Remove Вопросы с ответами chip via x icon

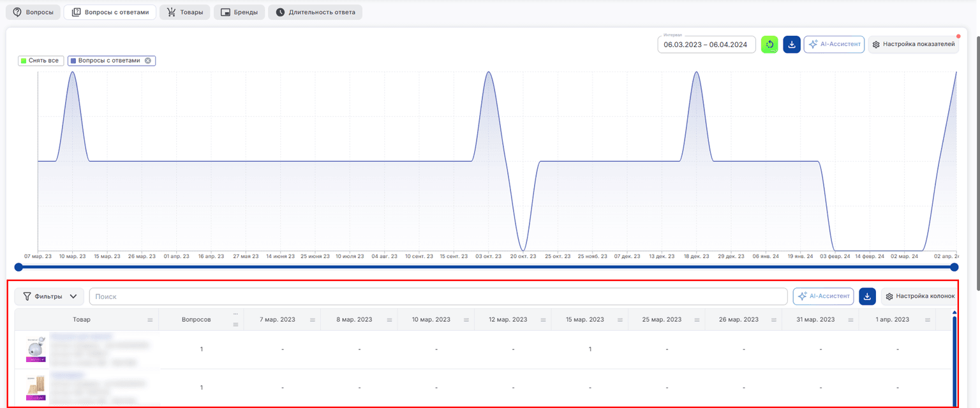(x=148, y=61)
